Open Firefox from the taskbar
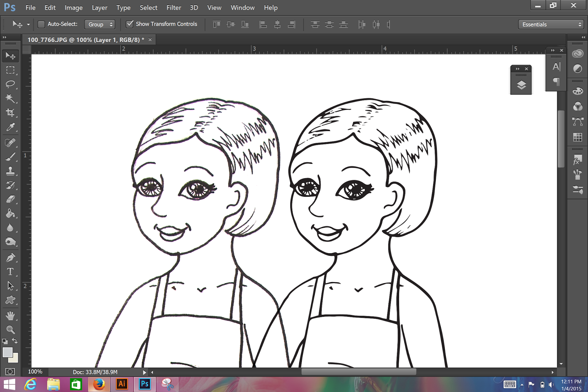This screenshot has height=392, width=588. (x=98, y=384)
